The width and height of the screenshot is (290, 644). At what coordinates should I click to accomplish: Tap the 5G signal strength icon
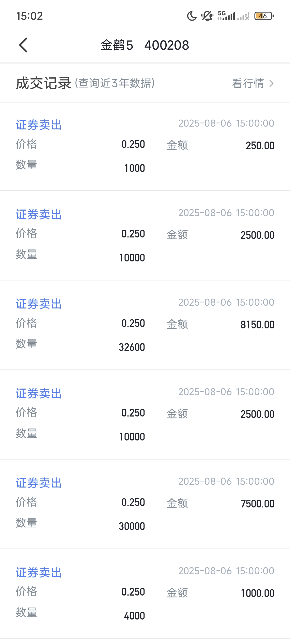[227, 16]
